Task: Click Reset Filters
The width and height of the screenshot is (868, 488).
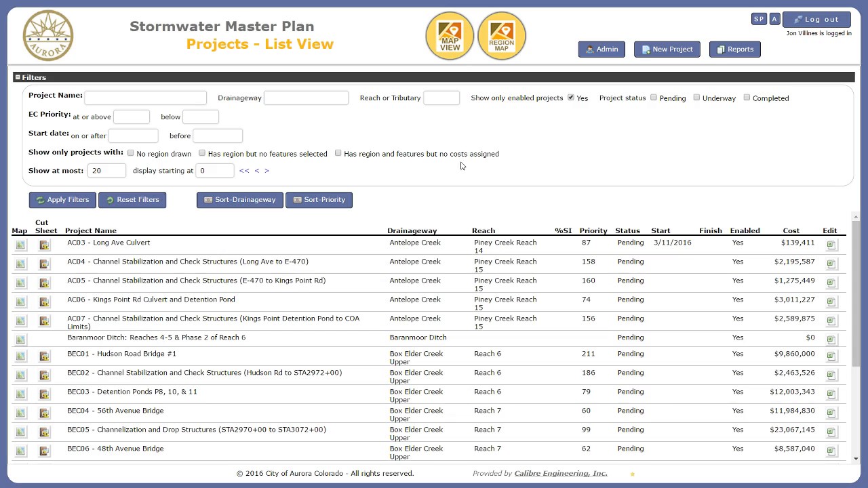Action: (x=132, y=200)
